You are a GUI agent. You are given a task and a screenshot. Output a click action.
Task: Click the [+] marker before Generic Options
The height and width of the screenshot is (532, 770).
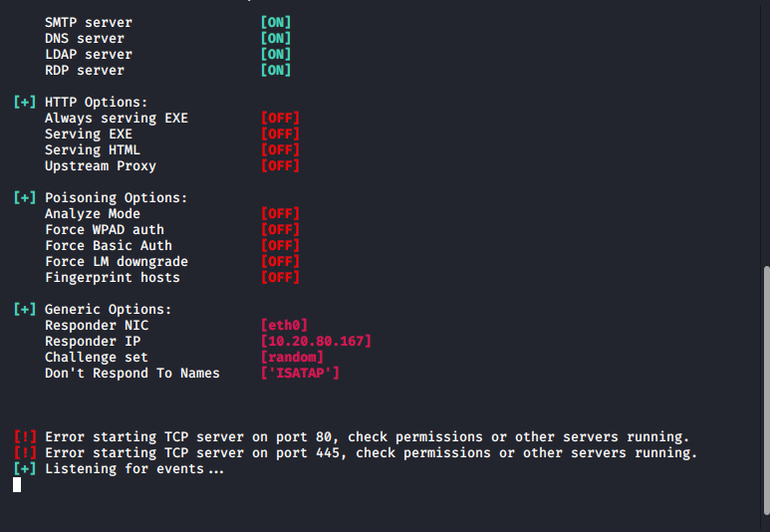pos(25,309)
